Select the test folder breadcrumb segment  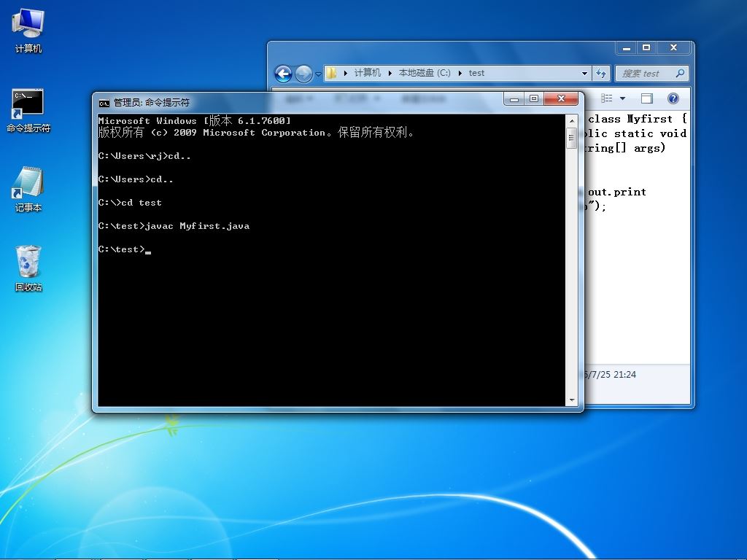[476, 73]
